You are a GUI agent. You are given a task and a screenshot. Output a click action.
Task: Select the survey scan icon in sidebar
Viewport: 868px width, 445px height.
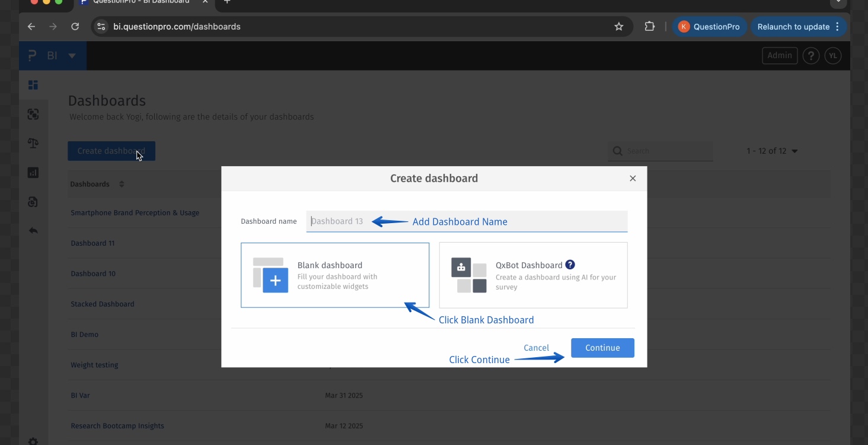coord(33,114)
